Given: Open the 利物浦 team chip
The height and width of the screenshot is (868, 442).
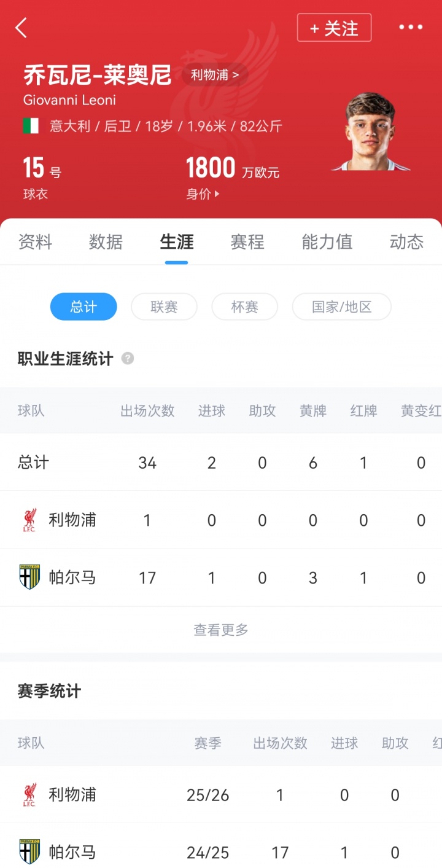Looking at the screenshot, I should tap(214, 75).
